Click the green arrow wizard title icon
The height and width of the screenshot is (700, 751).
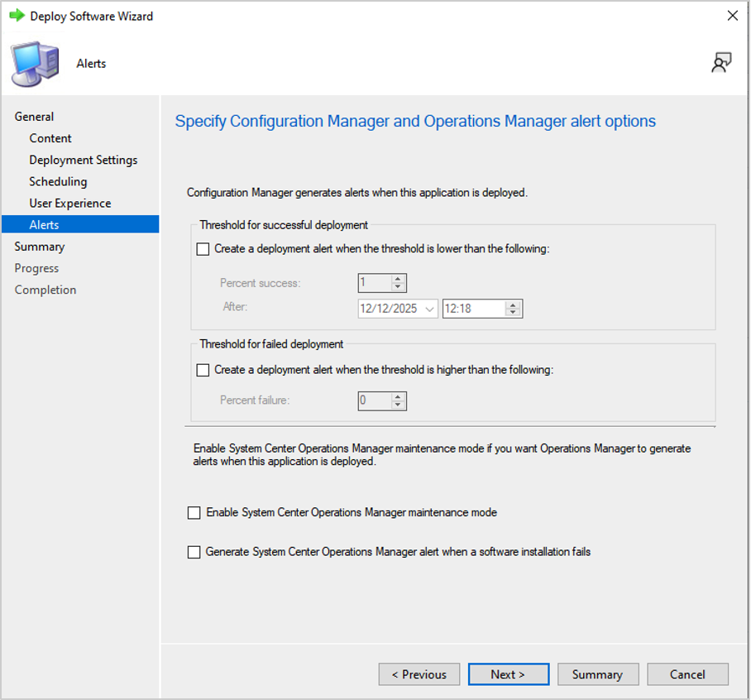(17, 16)
